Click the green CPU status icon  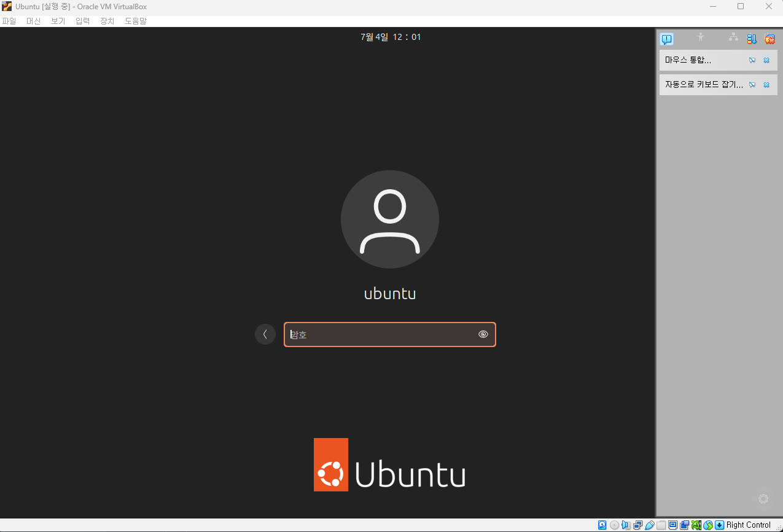click(696, 525)
